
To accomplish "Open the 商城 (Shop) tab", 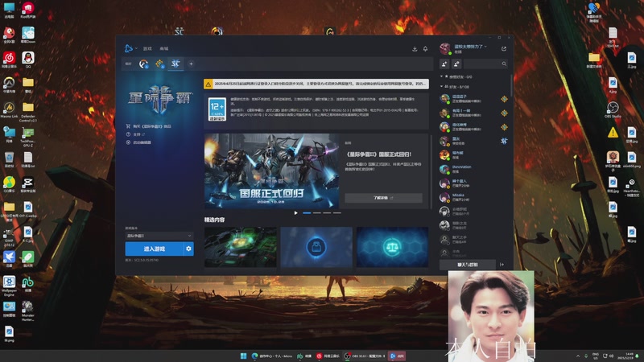I will pyautogui.click(x=164, y=48).
